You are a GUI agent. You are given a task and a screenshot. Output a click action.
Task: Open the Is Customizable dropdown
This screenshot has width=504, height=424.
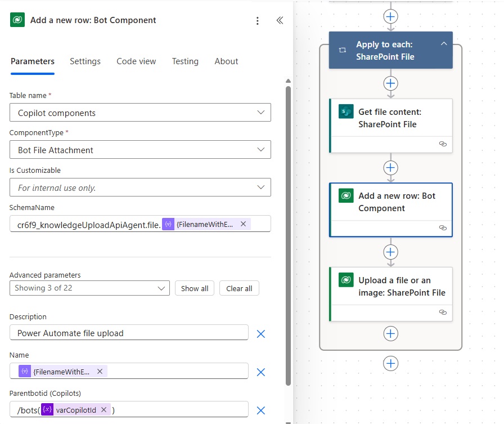140,188
